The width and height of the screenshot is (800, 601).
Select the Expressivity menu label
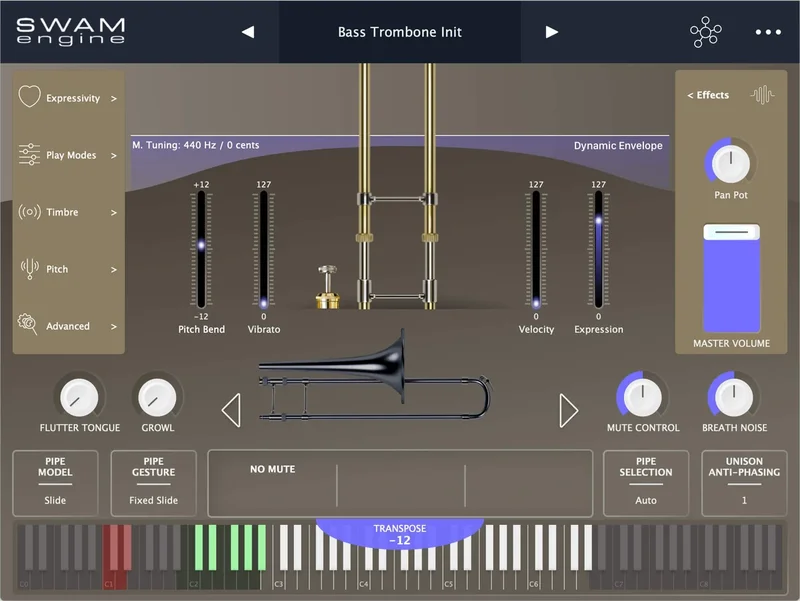tap(73, 98)
